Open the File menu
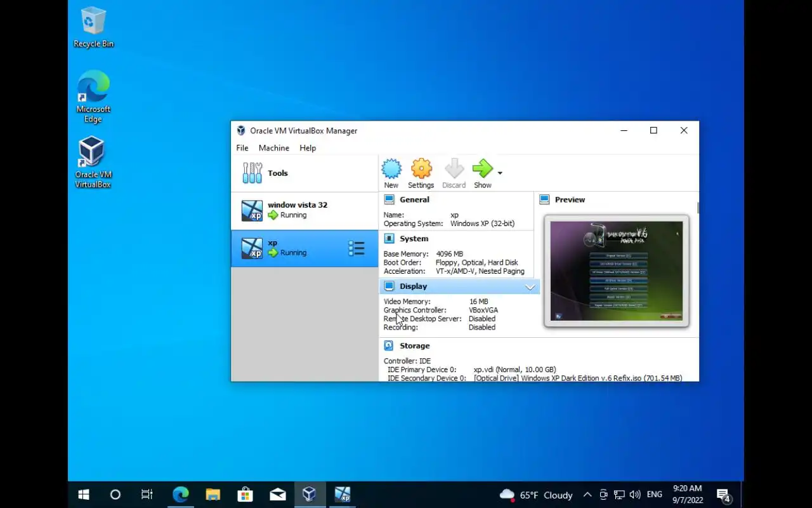Image resolution: width=812 pixels, height=508 pixels. [x=242, y=148]
